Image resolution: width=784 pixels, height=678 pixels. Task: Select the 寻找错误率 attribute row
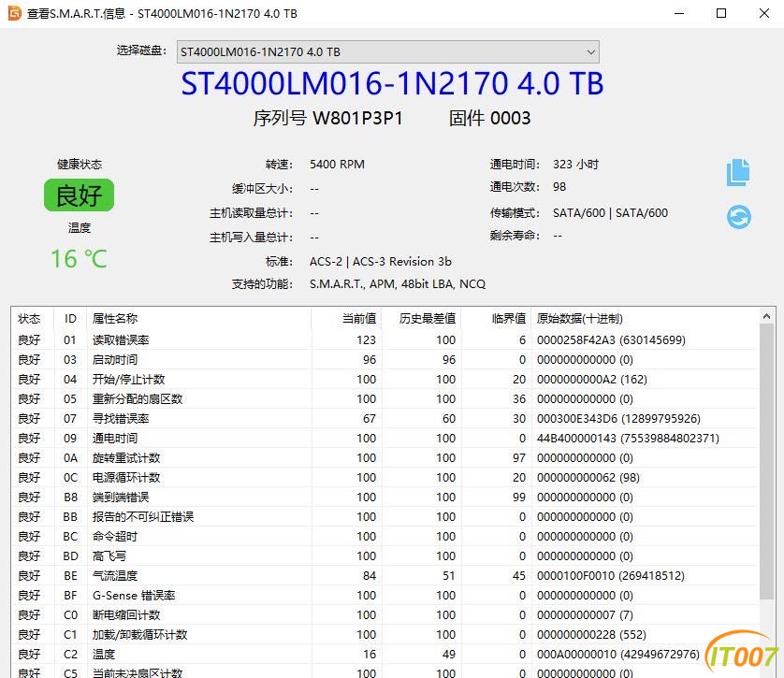point(384,419)
